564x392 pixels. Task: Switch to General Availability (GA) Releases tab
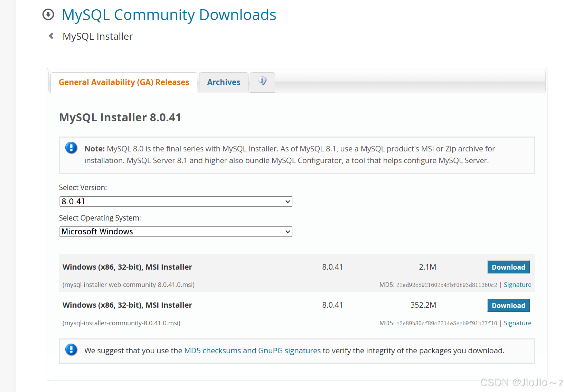click(124, 82)
